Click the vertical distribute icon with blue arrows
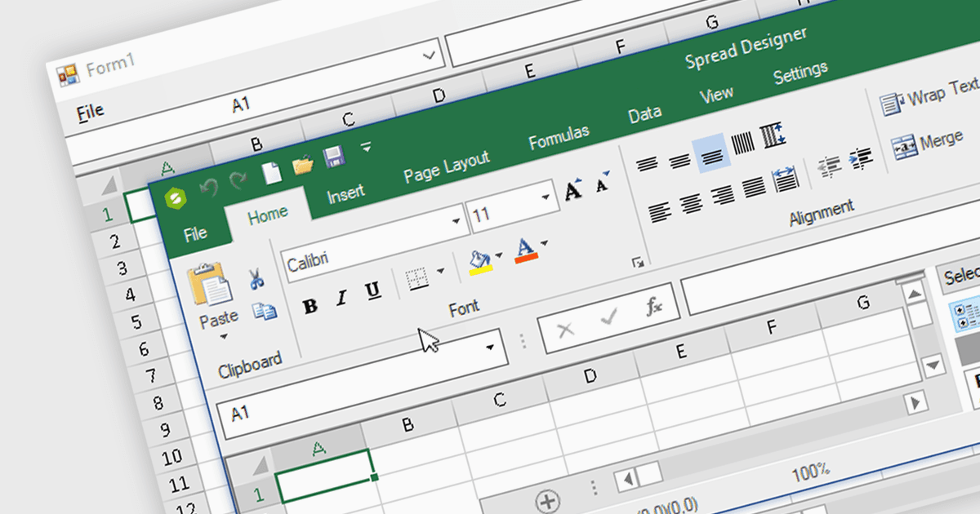This screenshot has height=514, width=980. coord(773,135)
